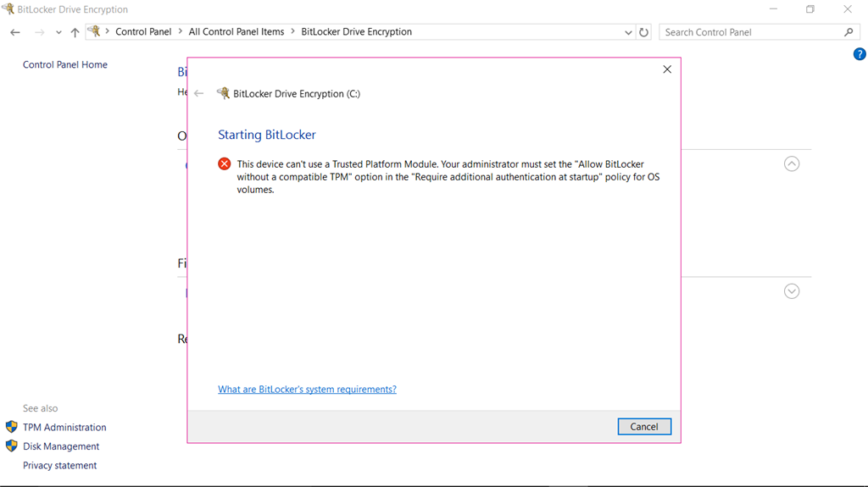Open the recent locations dropdown arrow

[x=58, y=32]
